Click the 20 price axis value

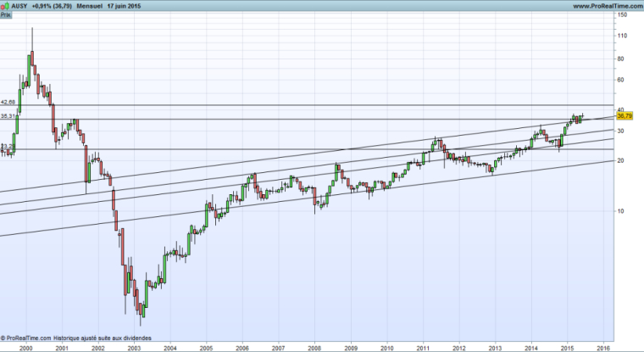click(620, 160)
